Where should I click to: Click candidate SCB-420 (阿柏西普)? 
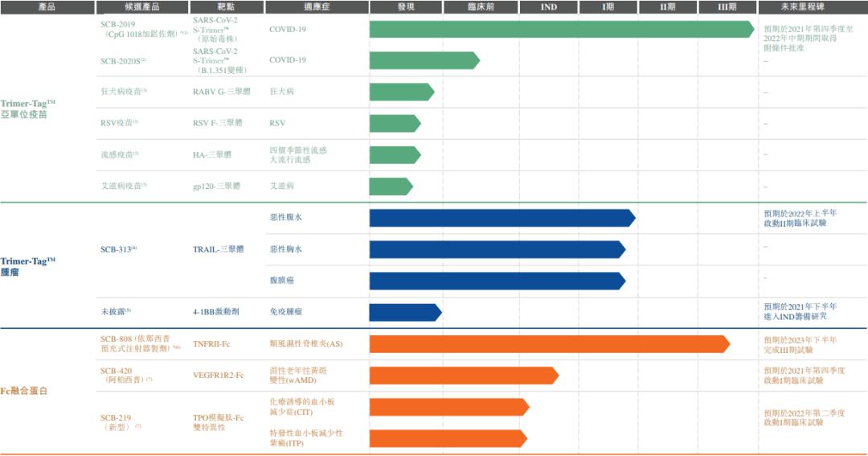click(126, 375)
